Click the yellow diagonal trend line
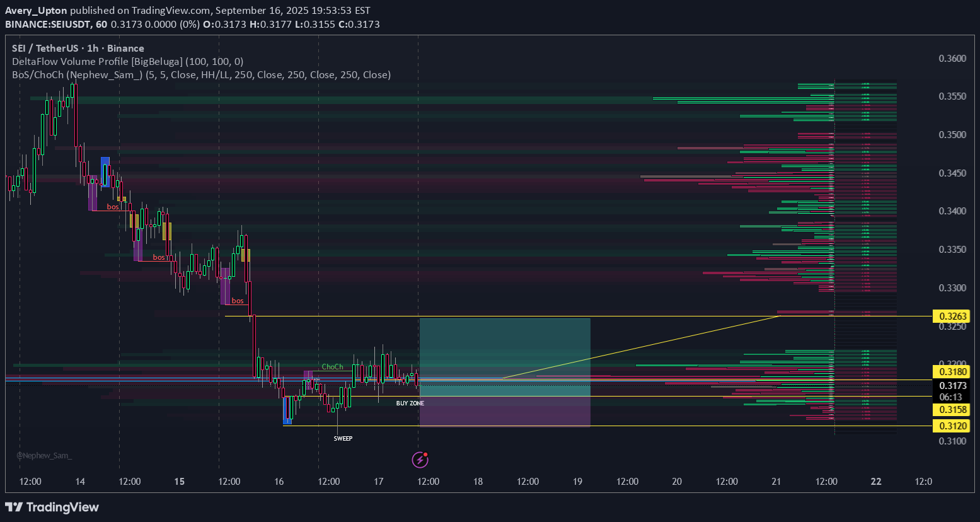Image resolution: width=980 pixels, height=522 pixels. pyautogui.click(x=642, y=347)
